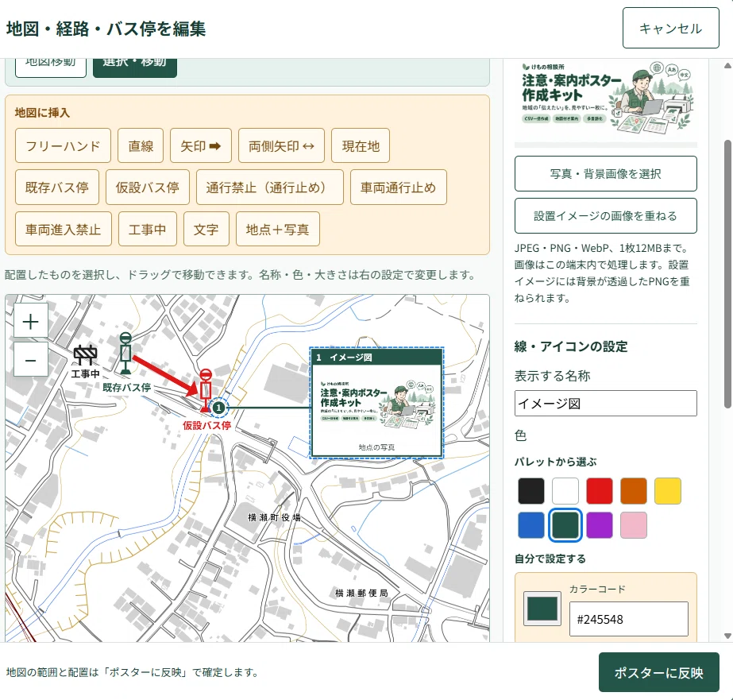Click the numbered point marker 1 on map

pyautogui.click(x=218, y=408)
